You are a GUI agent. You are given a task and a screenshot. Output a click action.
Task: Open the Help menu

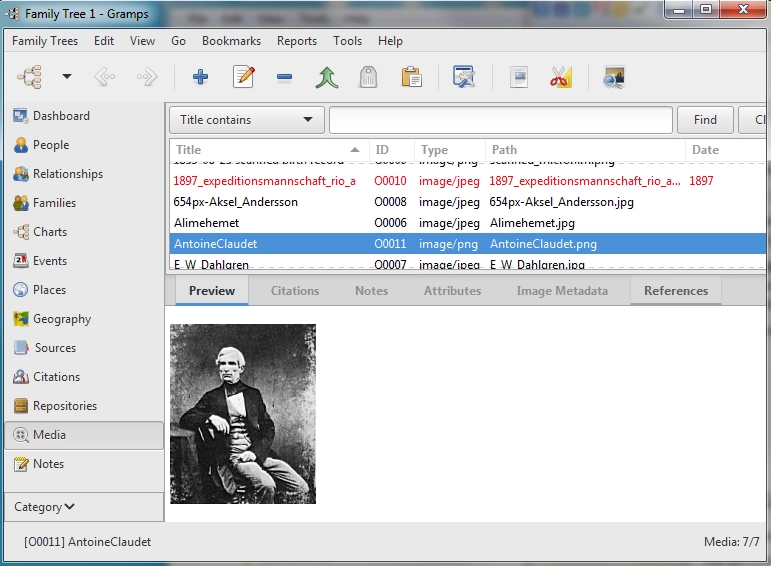click(390, 41)
